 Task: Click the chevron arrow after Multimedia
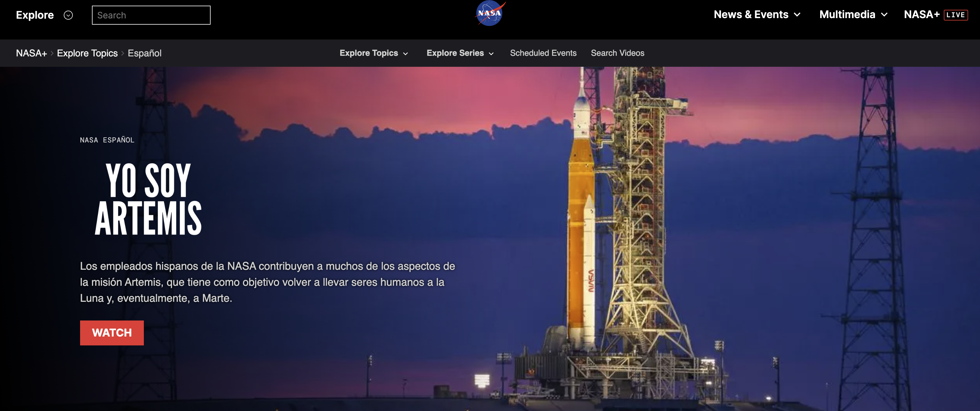click(x=884, y=15)
